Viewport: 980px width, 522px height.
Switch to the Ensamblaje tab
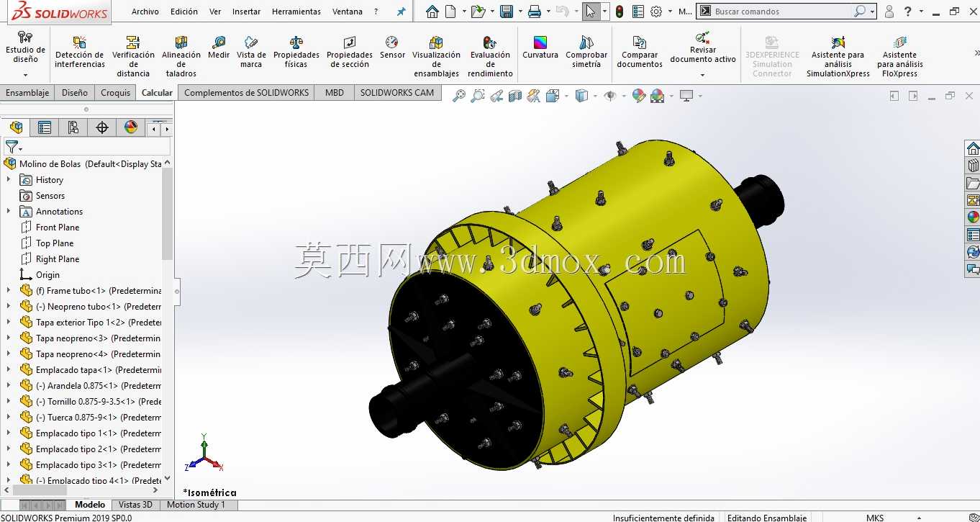(27, 93)
